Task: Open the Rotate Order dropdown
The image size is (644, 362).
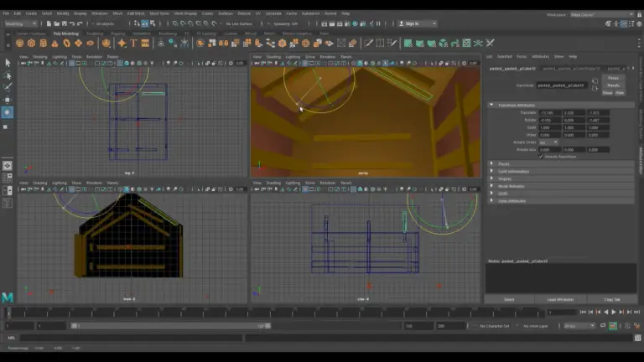Action: coord(548,142)
